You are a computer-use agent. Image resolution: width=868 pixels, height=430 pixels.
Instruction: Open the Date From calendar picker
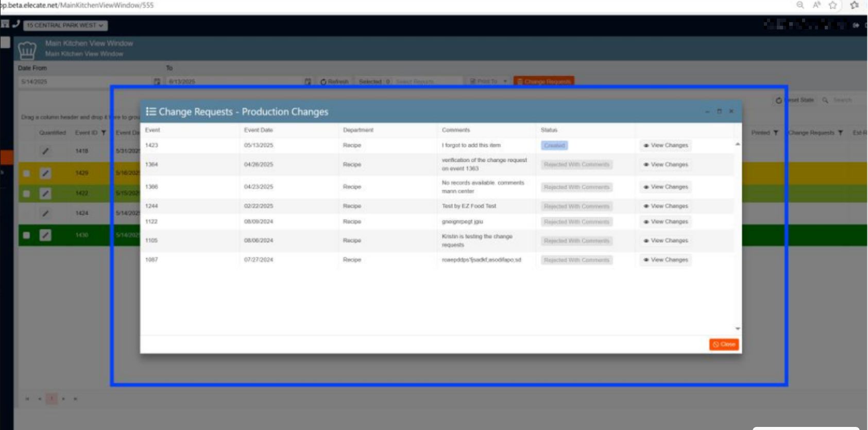(157, 81)
